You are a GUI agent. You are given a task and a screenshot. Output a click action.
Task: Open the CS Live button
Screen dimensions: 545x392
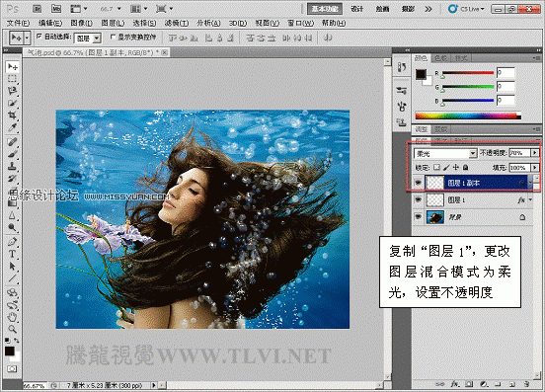[466, 9]
